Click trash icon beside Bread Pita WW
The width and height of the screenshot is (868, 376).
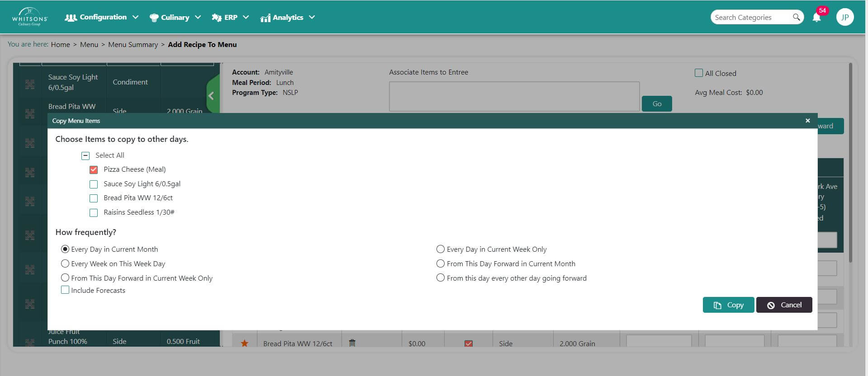point(352,343)
